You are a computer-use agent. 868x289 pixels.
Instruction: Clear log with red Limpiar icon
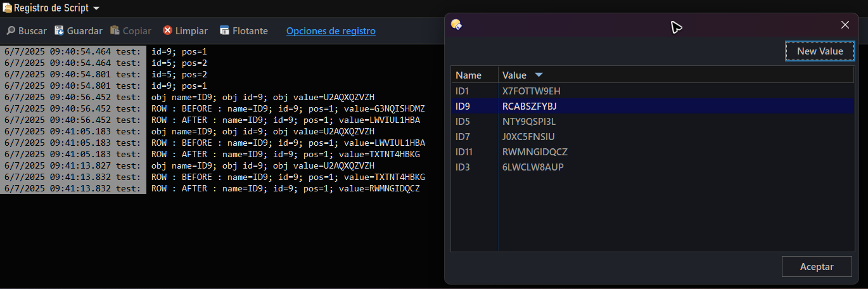[x=167, y=30]
